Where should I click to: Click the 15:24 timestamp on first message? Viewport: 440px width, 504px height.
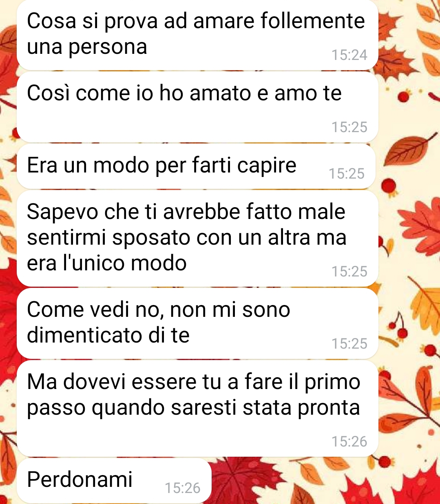[349, 55]
